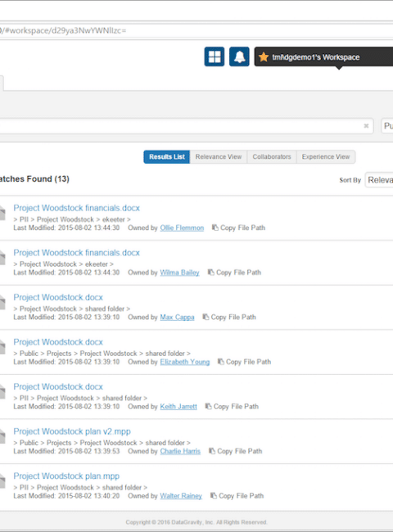Open Project Woodstock plan v2.mpp
Viewport: 393px width, 532px height.
click(72, 431)
